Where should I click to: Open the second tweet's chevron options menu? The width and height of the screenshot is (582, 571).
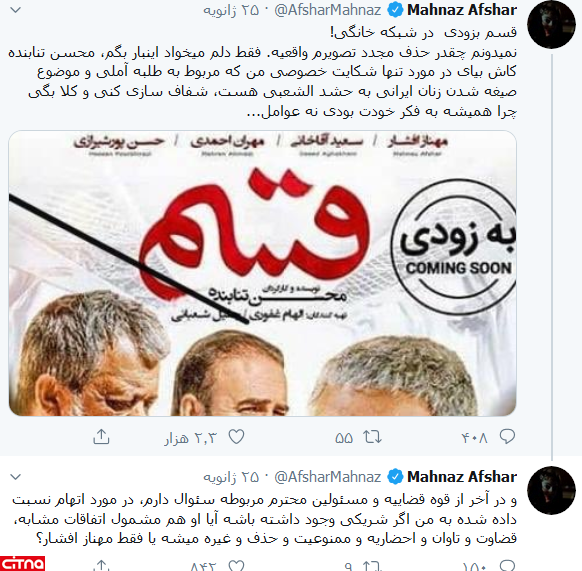tap(16, 476)
